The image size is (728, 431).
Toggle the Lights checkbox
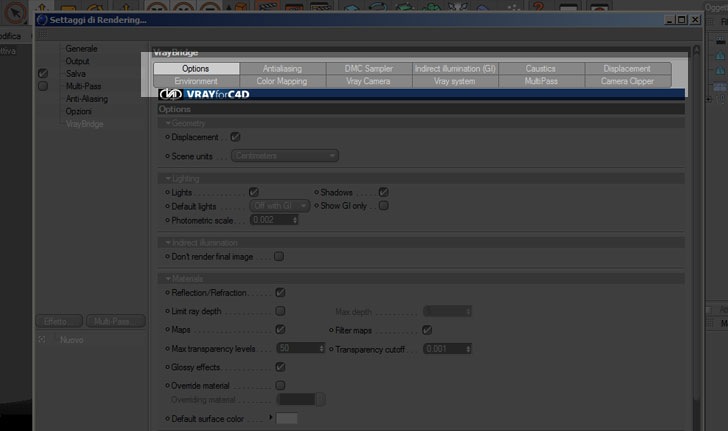point(254,192)
